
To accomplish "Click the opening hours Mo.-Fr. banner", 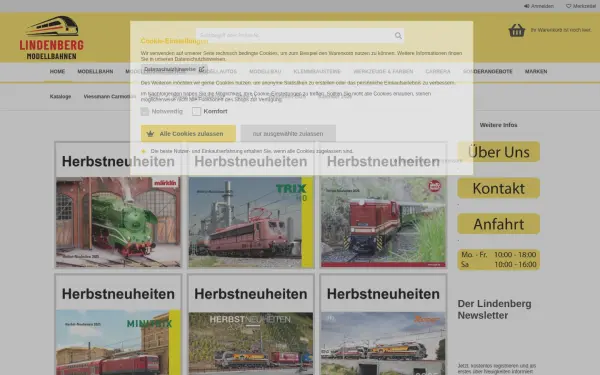I will (499, 259).
